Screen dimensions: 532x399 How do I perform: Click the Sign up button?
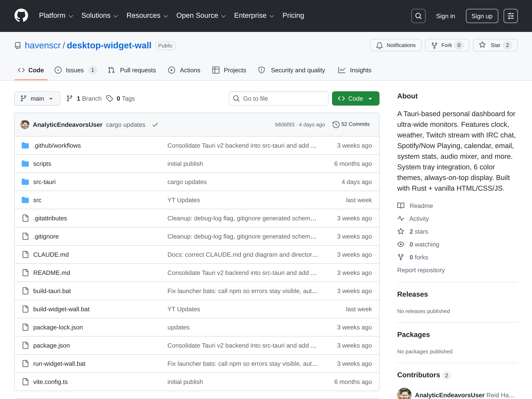482,16
